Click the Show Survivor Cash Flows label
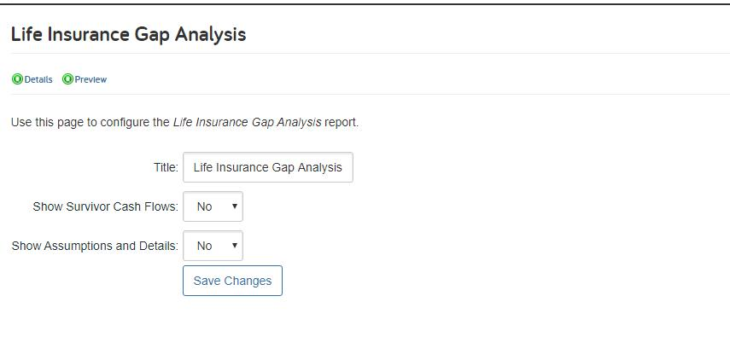Screen dimensions: 730x360 coord(106,207)
